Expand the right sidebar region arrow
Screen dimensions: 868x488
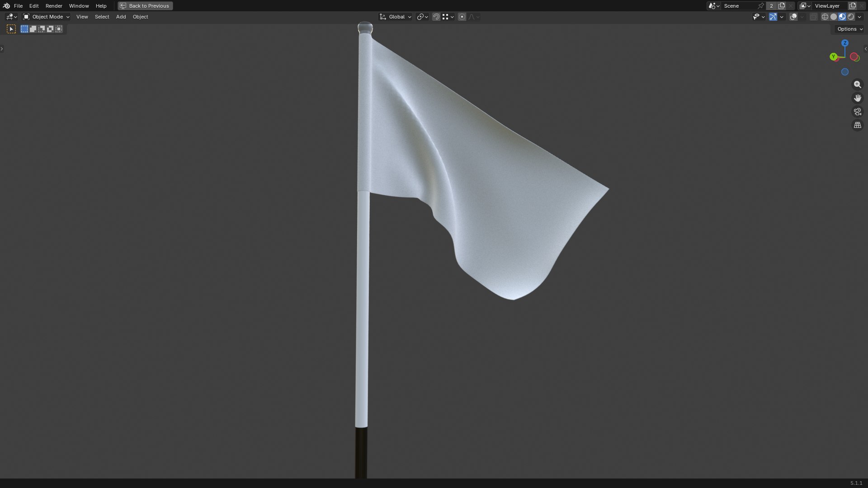(x=866, y=49)
